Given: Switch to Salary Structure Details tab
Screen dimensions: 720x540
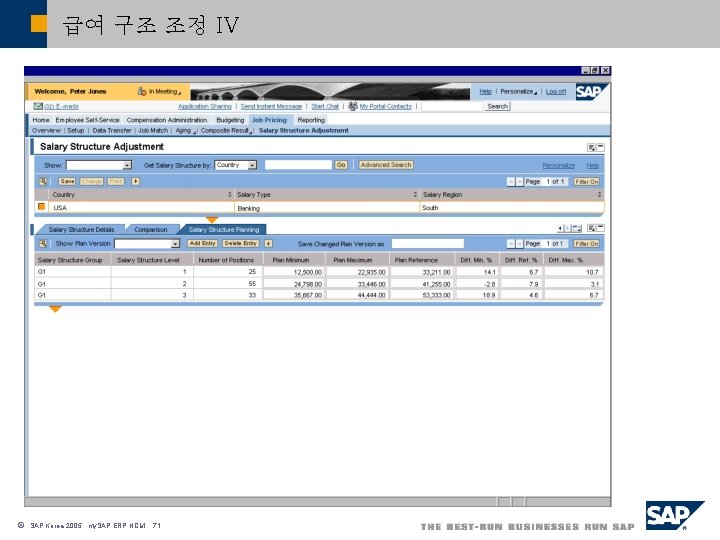Looking at the screenshot, I should click(x=81, y=229).
